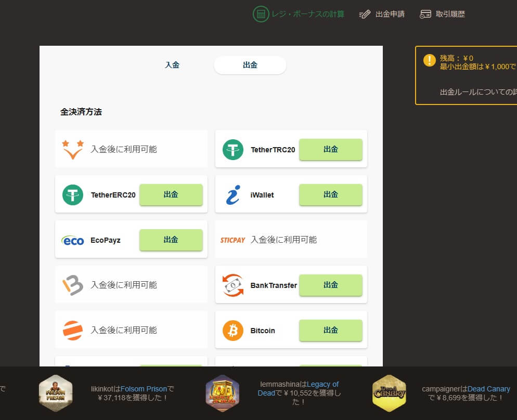Viewport: 517px width, 420px height.
Task: Click the iWallet logo icon
Action: (233, 195)
